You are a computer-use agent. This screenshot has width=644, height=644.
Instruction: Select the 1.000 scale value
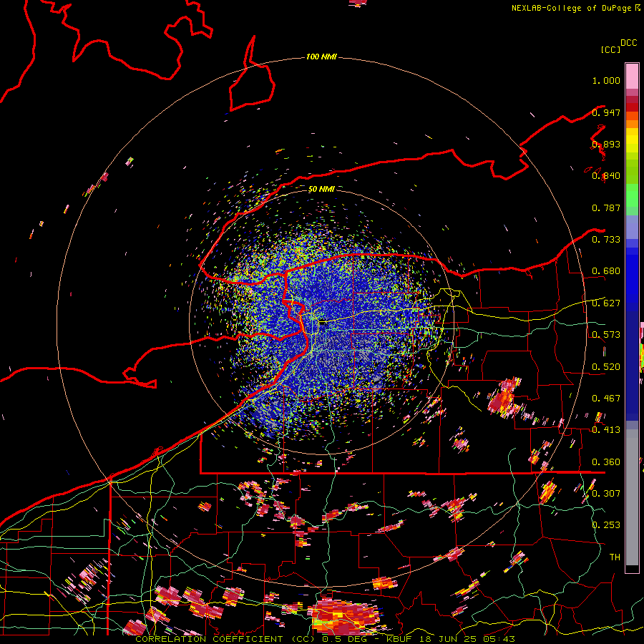point(606,80)
